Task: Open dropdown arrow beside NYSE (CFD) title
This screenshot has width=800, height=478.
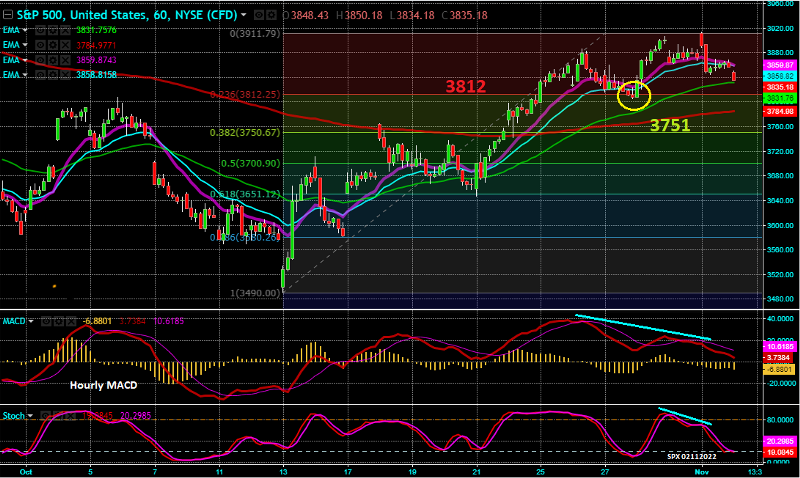Action: pos(244,15)
